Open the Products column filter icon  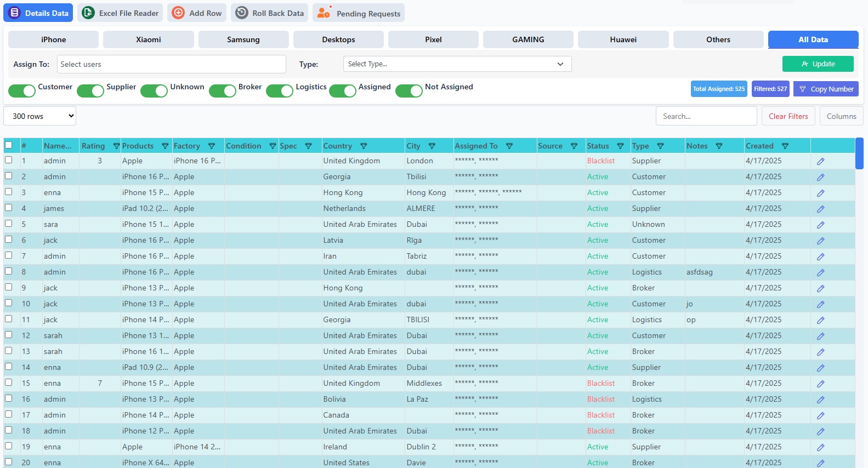(165, 146)
